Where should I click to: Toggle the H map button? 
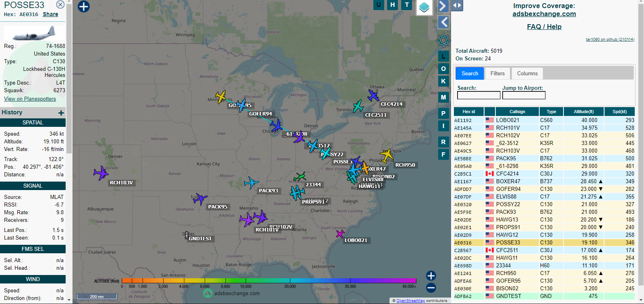pos(393,5)
